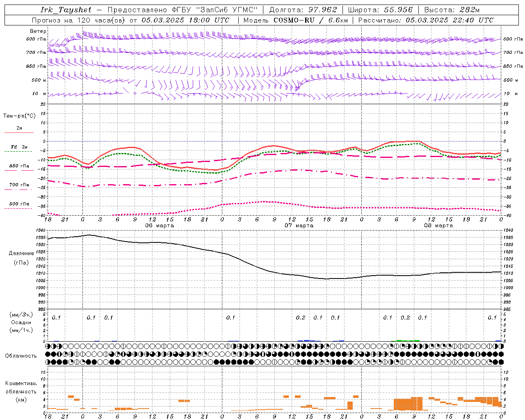The width and height of the screenshot is (525, 420).
Task: Click the 'Осадки' precipitation label
Action: [x=21, y=322]
